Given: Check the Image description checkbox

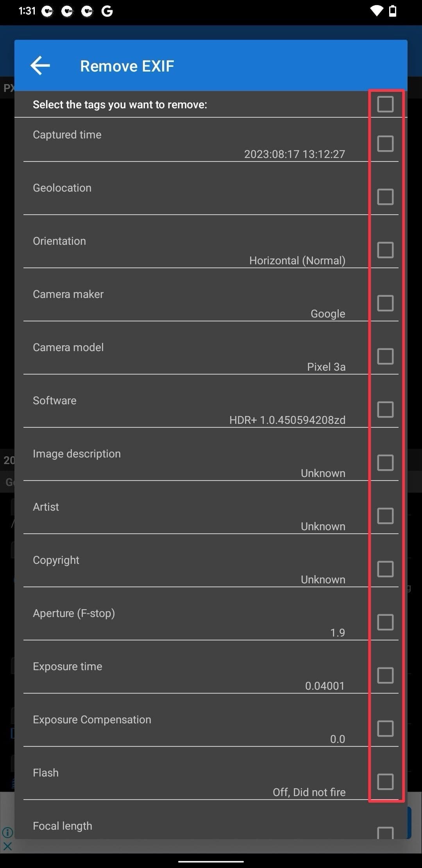Looking at the screenshot, I should 385,463.
